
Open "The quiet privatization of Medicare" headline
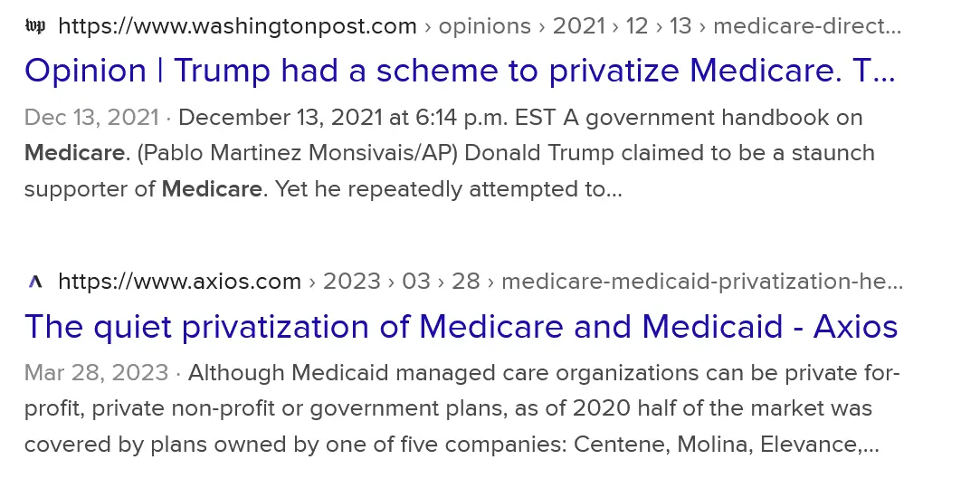[461, 326]
